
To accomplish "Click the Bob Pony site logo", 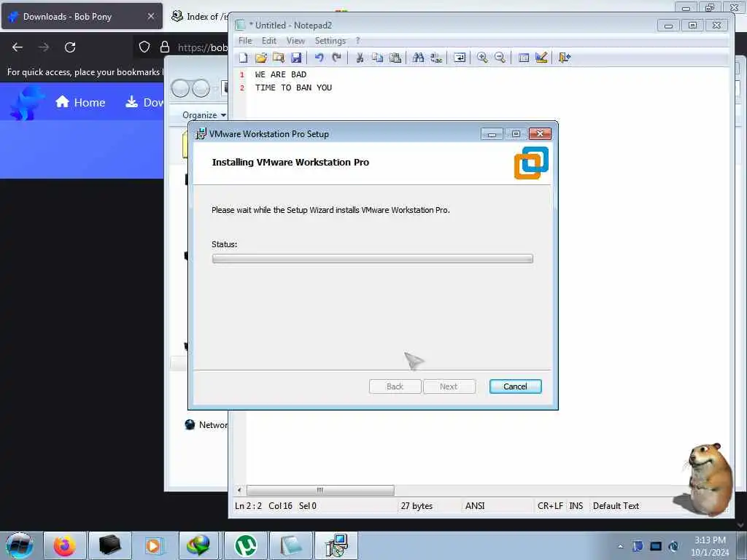I will (x=27, y=102).
